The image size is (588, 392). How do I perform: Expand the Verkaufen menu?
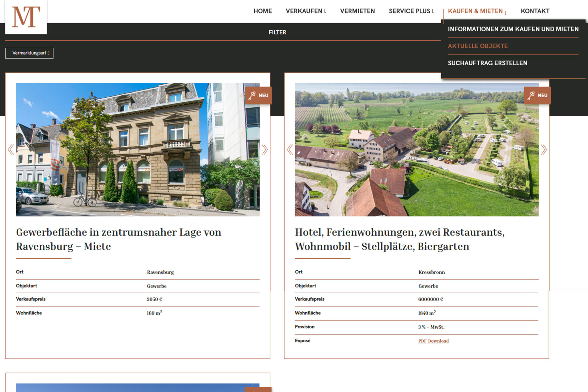[x=306, y=11]
